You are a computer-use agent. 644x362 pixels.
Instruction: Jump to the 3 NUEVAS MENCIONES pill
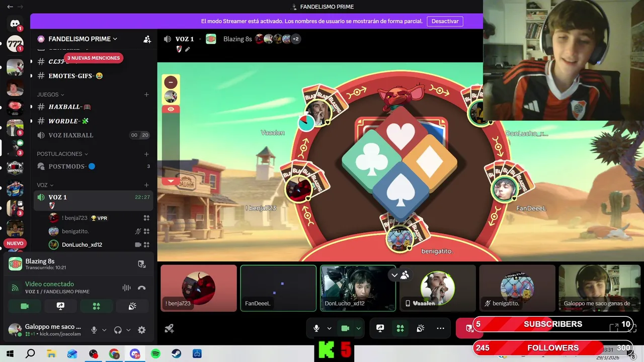tap(94, 58)
